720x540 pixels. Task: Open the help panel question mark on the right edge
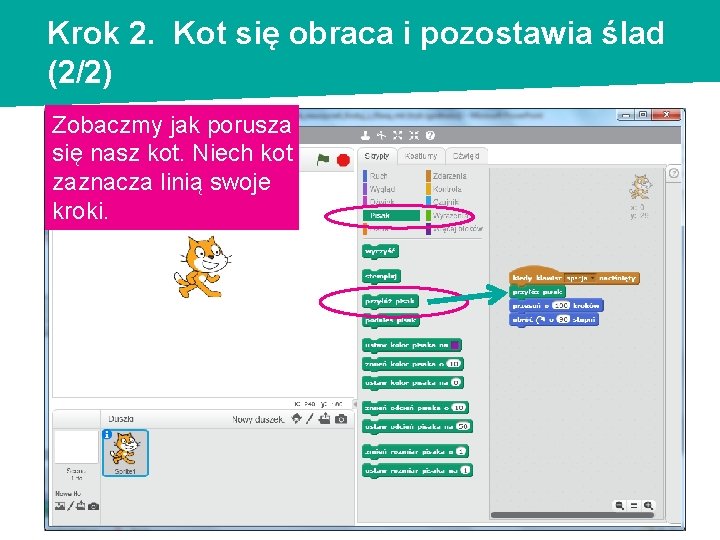pyautogui.click(x=674, y=173)
